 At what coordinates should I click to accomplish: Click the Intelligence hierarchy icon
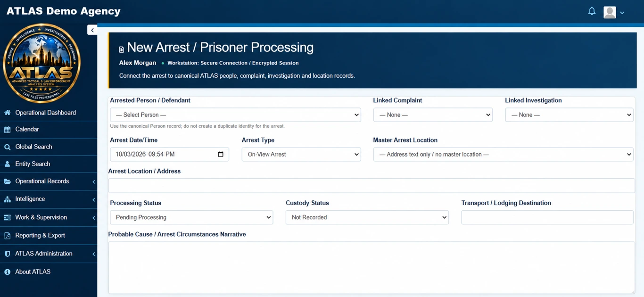pos(8,199)
